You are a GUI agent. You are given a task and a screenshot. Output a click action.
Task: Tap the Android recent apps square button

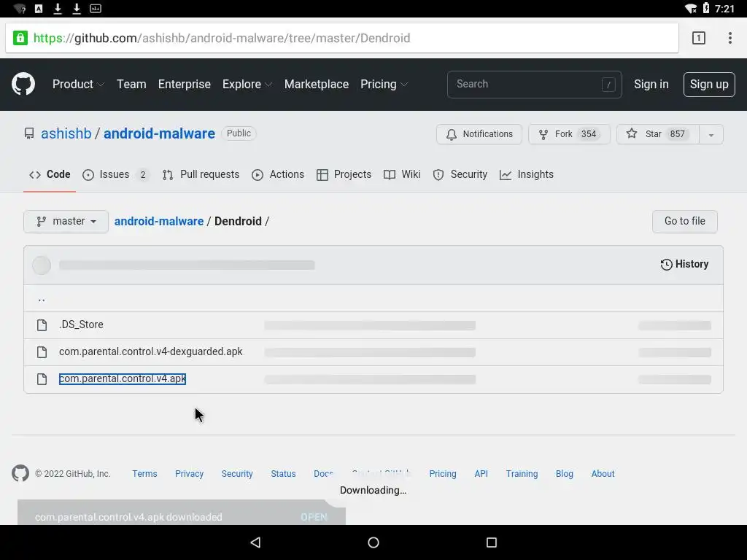click(492, 542)
